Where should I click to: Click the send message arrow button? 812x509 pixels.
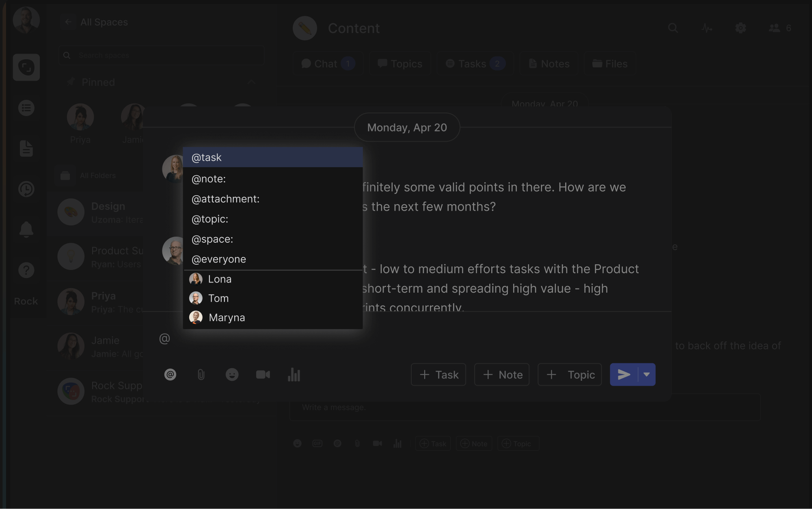click(x=624, y=374)
